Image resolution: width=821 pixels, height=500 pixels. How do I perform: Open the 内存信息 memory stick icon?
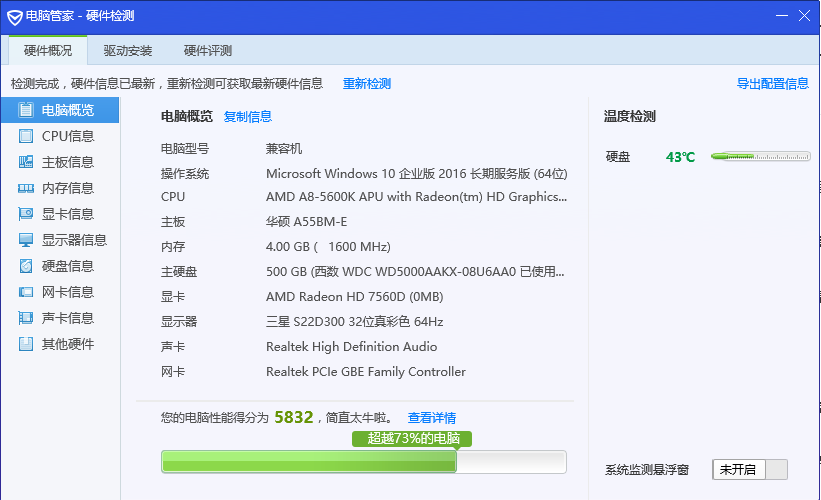click(26, 188)
